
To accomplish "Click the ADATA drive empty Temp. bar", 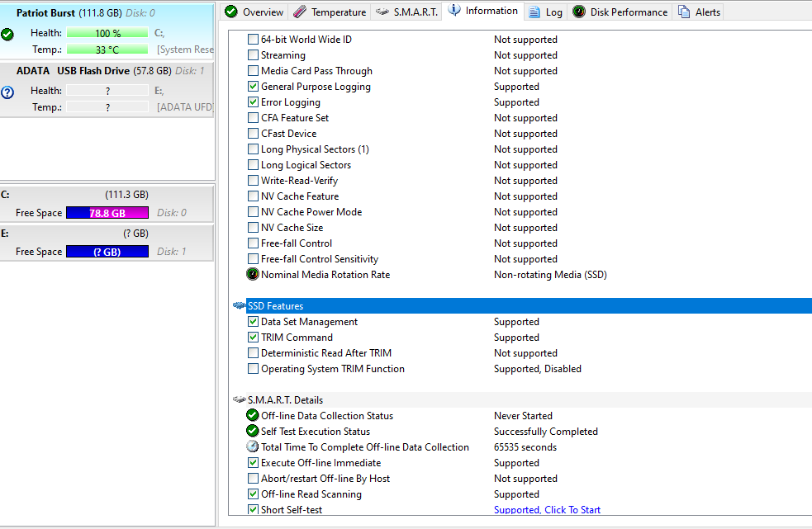I will [107, 107].
